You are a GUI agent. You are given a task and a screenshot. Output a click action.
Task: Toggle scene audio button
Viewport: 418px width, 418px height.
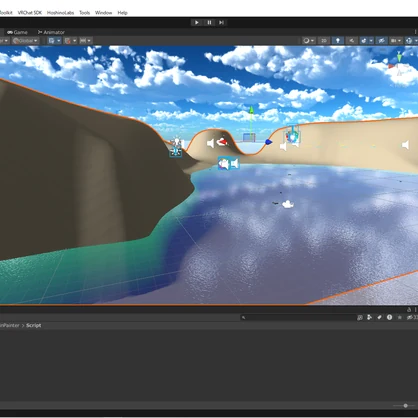click(x=352, y=41)
